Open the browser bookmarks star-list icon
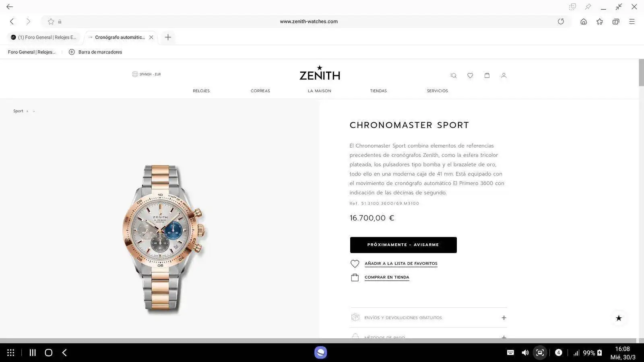Viewport: 644px width, 362px height. click(600, 22)
